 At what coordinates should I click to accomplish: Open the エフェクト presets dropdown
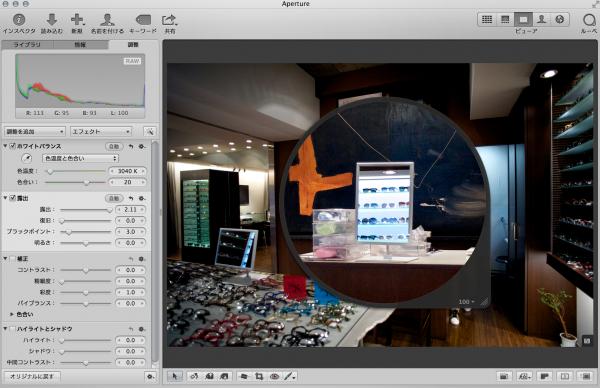(101, 131)
